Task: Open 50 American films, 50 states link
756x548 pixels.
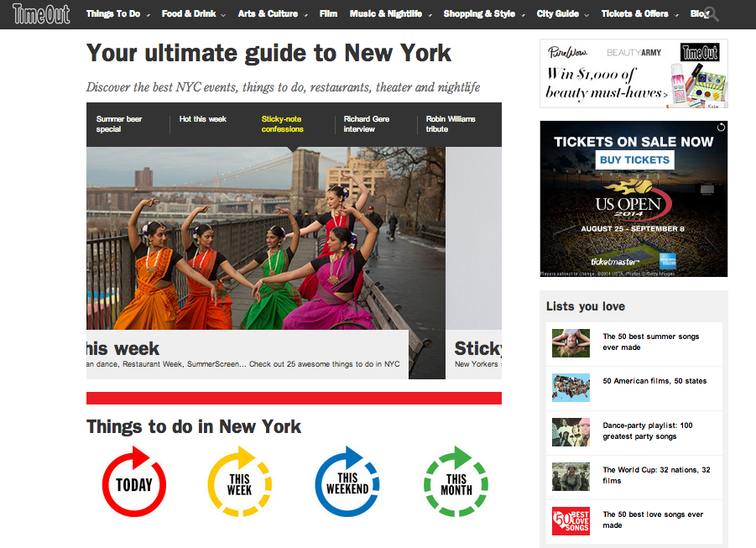Action: [654, 381]
